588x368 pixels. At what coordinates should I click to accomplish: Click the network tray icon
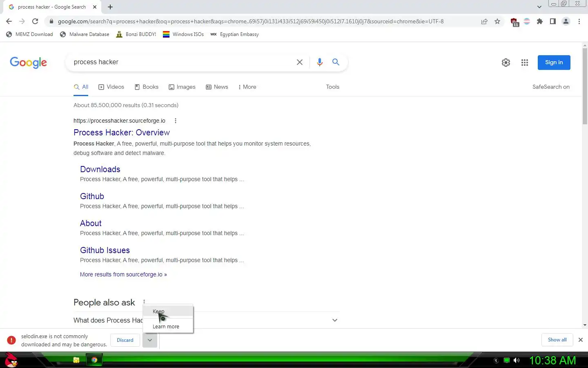[x=507, y=360]
